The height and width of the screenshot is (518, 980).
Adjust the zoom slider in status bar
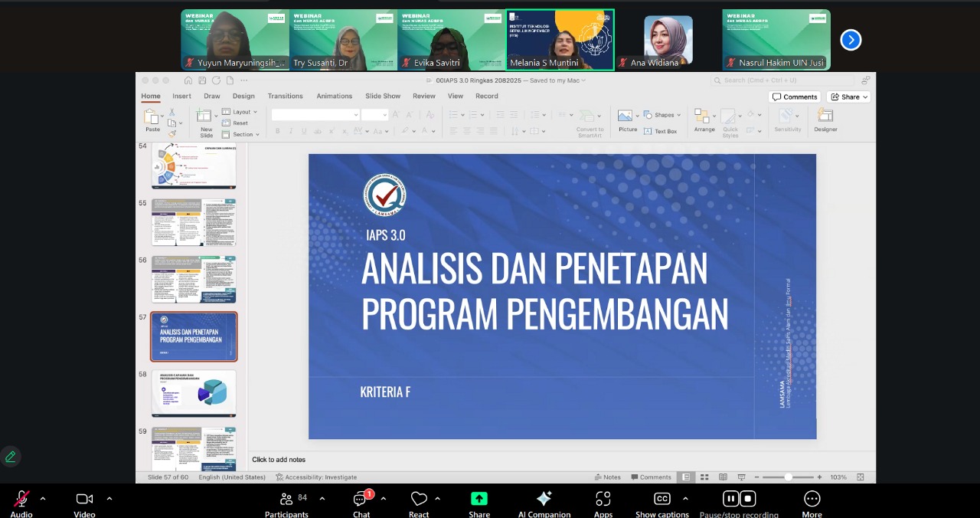click(789, 477)
